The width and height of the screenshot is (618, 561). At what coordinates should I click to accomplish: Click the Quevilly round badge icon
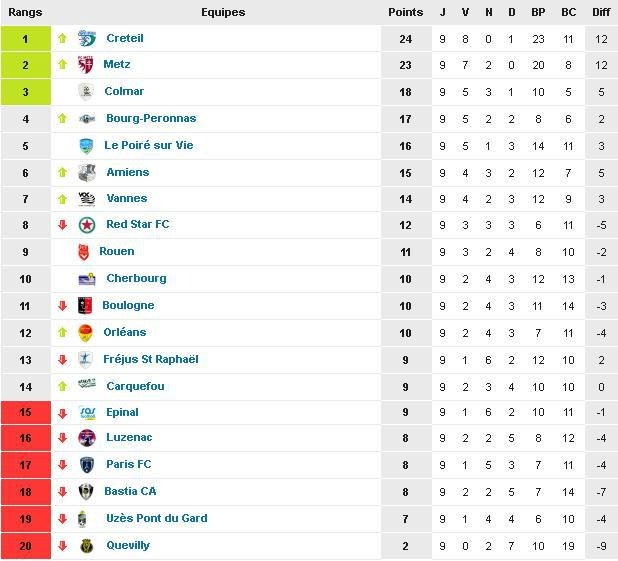pos(86,546)
